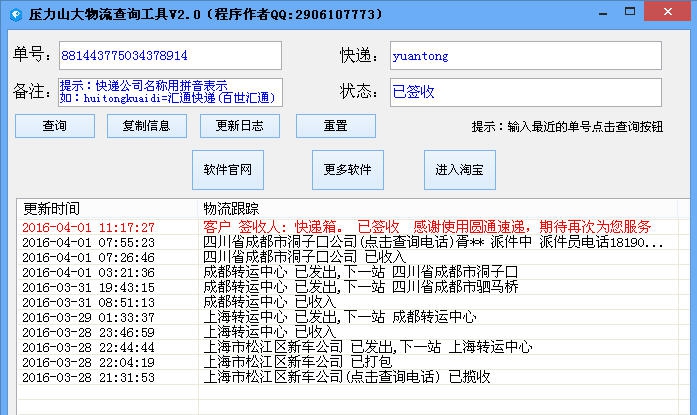Click the 上海市松江区新车公司 已揽收 entry
Image resolution: width=697 pixels, height=415 pixels.
pos(347,377)
